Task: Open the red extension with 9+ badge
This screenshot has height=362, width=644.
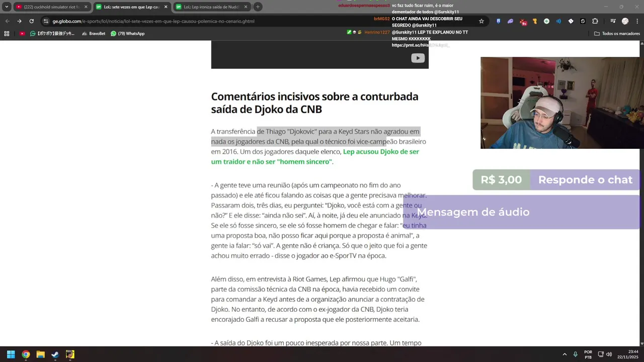Action: point(523,22)
